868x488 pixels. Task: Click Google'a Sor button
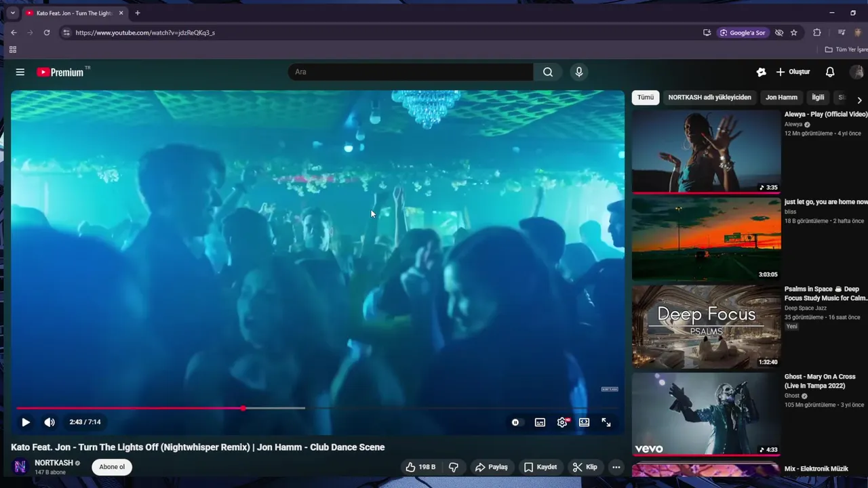[x=743, y=33]
